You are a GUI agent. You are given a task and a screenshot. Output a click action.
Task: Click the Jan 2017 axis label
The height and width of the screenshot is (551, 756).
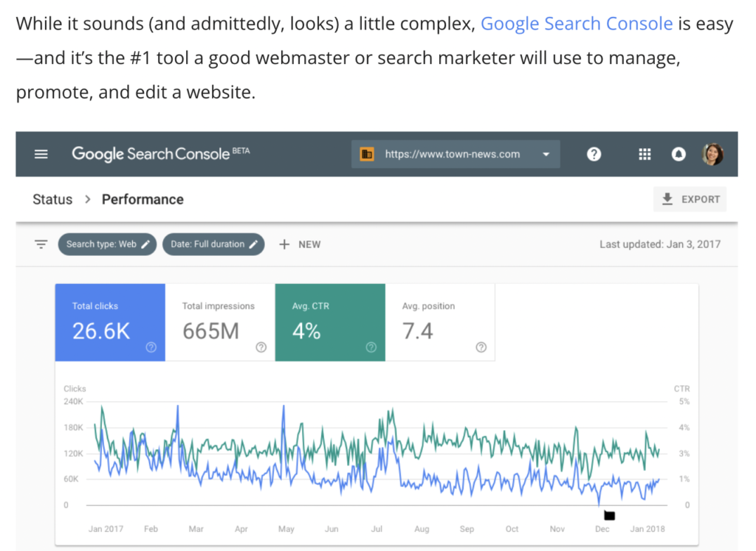tap(106, 529)
